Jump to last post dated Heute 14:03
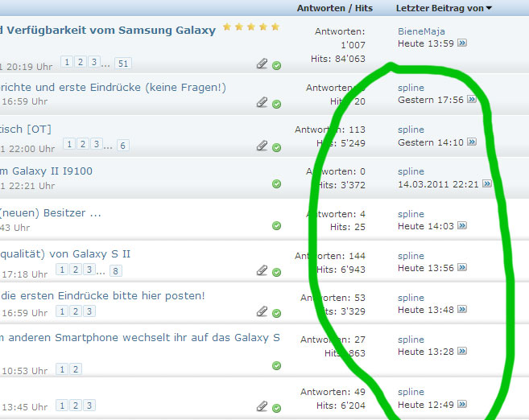The height and width of the screenshot is (420, 529). pos(462,225)
